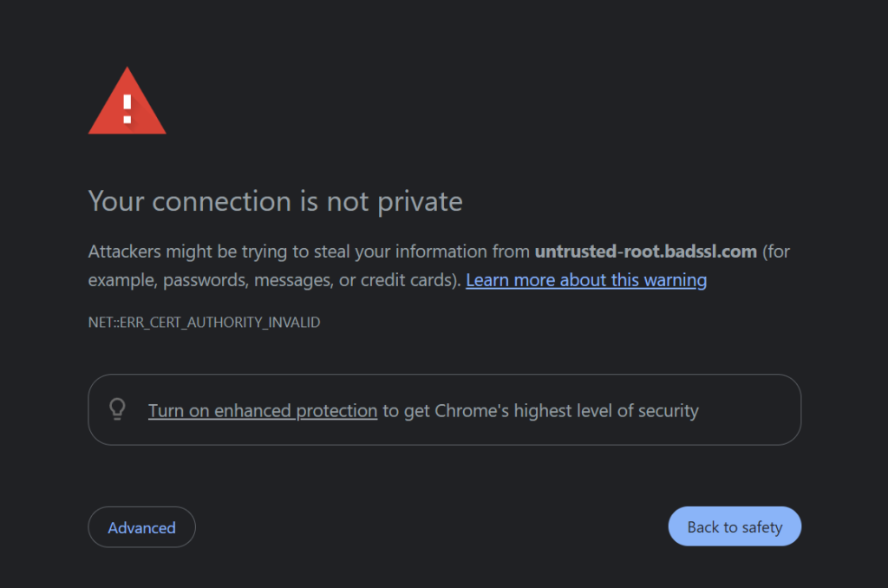Click the Chrome's highest level of security text
The image size is (888, 588).
click(x=566, y=411)
